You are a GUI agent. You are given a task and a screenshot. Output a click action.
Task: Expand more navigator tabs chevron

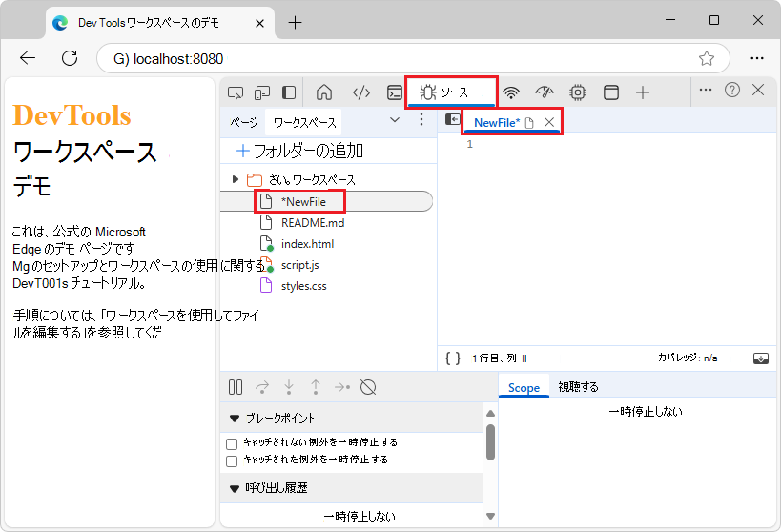click(x=395, y=120)
